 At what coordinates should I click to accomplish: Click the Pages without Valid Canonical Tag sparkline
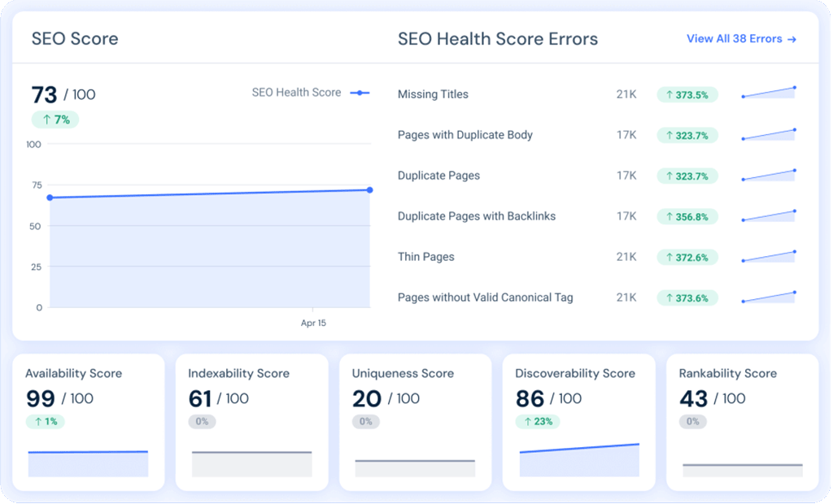click(x=768, y=295)
